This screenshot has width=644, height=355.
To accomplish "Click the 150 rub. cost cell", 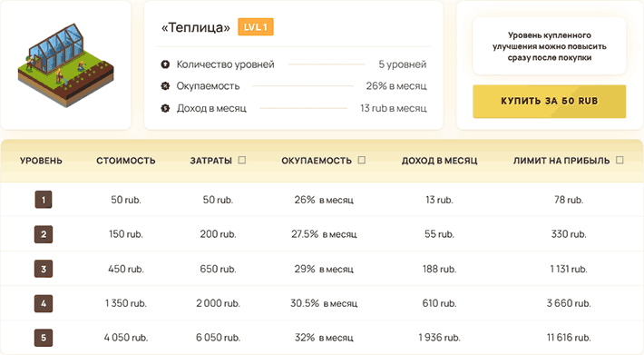I will [x=126, y=234].
